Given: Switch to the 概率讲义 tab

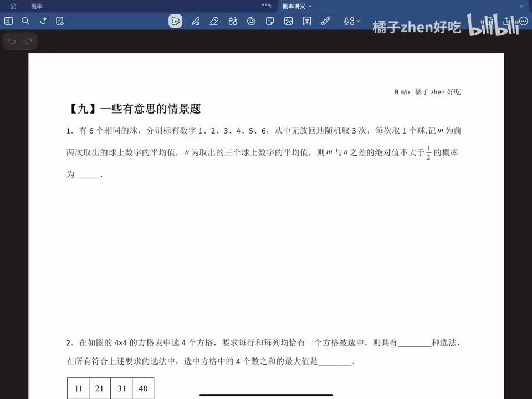Looking at the screenshot, I should coord(294,6).
